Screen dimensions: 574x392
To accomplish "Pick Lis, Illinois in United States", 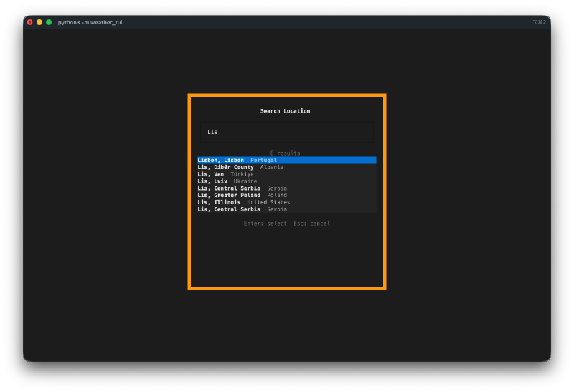I will (243, 202).
